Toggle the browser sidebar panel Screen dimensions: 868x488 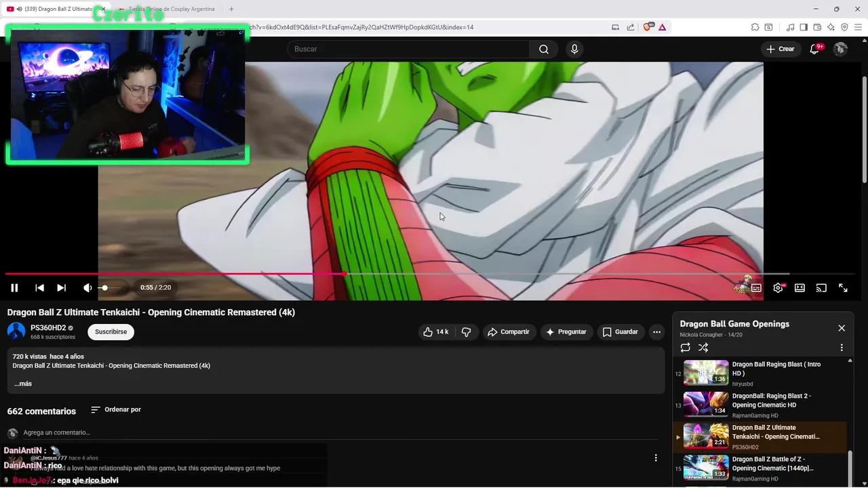(x=804, y=27)
